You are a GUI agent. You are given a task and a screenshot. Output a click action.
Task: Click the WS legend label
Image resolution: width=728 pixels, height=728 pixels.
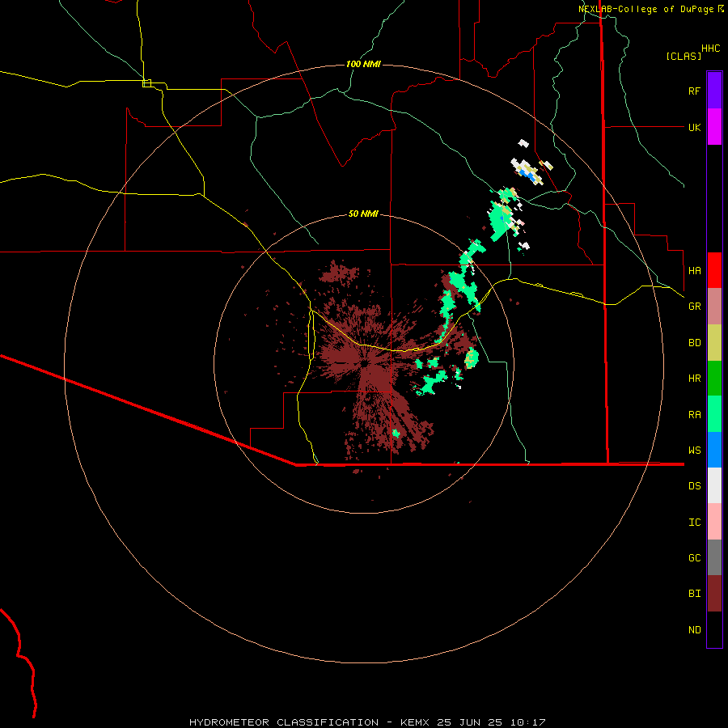tap(694, 451)
